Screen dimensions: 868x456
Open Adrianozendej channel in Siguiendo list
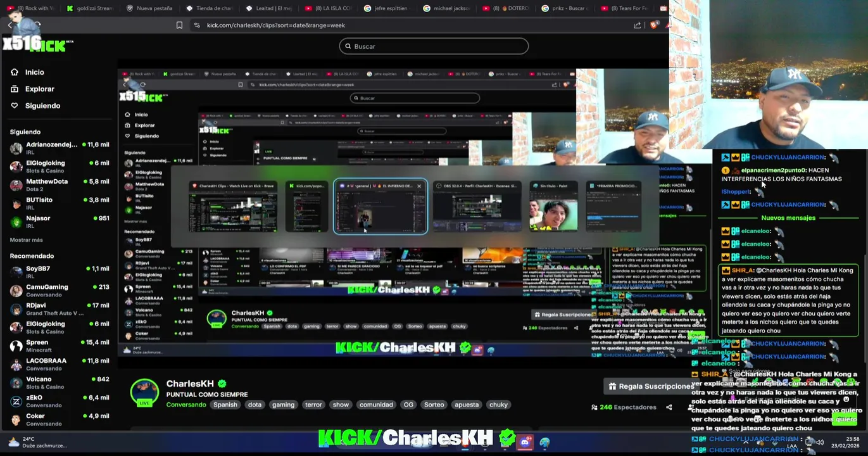60,148
